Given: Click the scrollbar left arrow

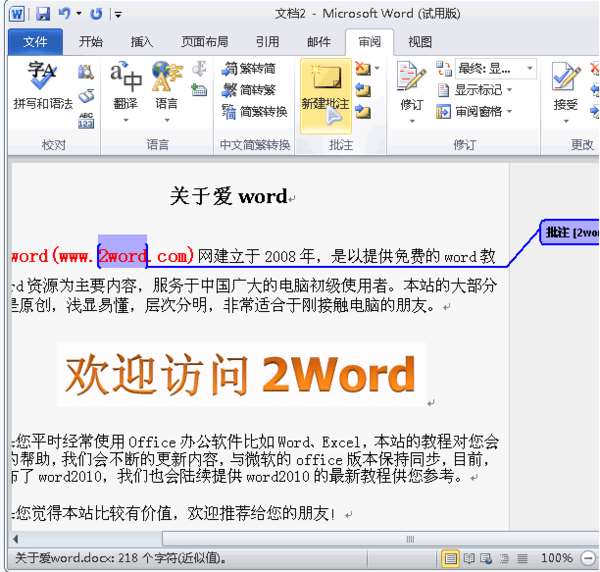Looking at the screenshot, I should click(15, 539).
